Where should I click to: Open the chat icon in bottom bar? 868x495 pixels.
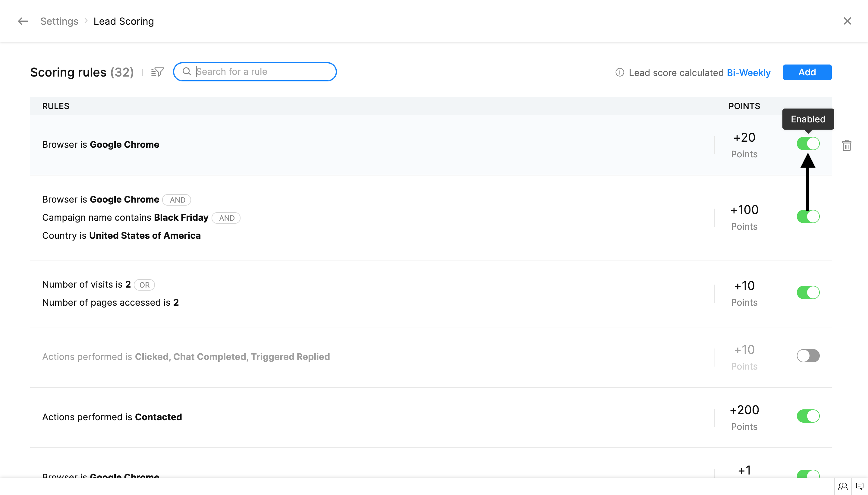coord(860,486)
